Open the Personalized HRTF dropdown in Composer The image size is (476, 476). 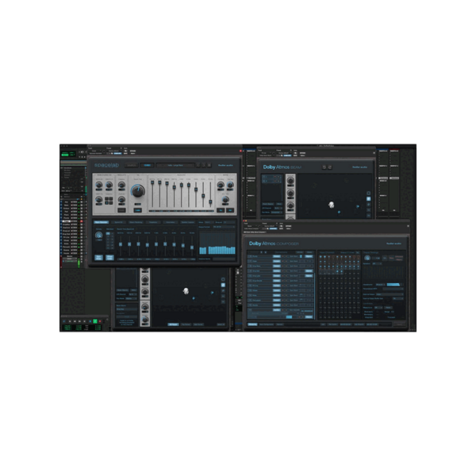point(393,289)
